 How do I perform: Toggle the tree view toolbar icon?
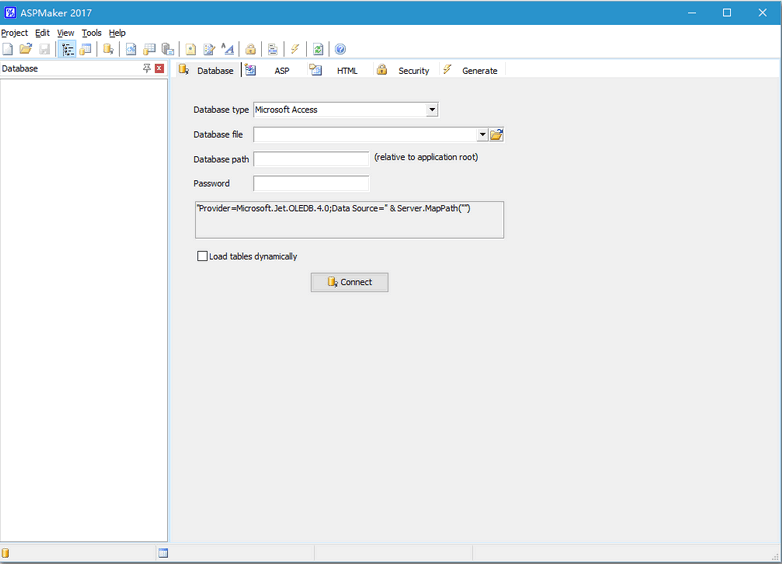67,49
